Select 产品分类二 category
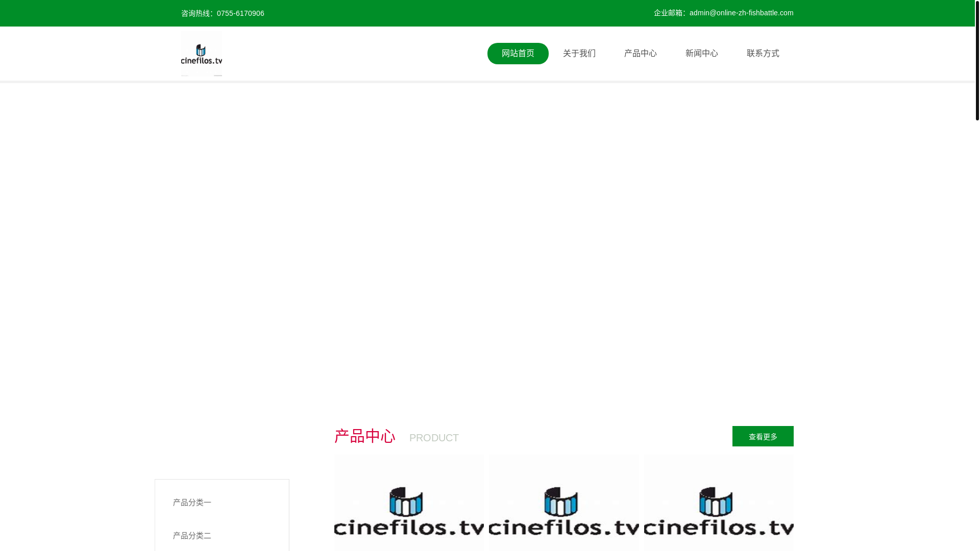Screen dimensions: 980x551 pos(192,536)
